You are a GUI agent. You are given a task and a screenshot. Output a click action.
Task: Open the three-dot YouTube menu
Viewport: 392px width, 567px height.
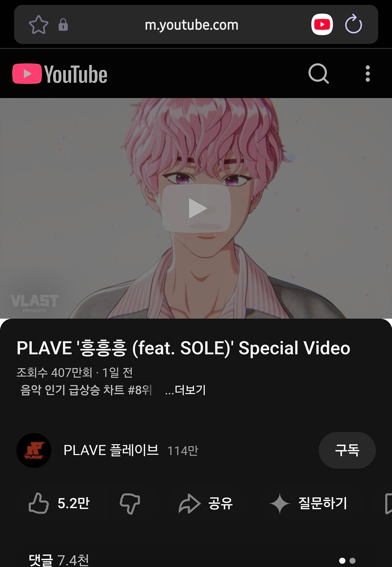367,73
